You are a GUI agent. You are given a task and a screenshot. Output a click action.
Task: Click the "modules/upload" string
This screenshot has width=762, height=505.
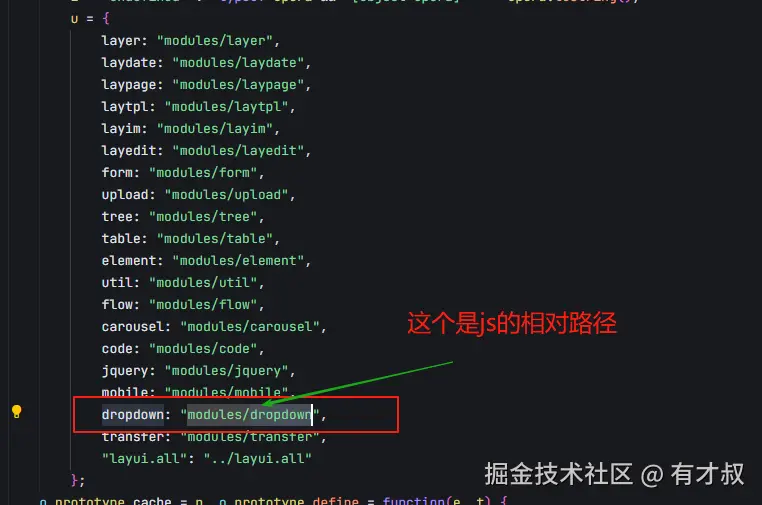pos(226,195)
